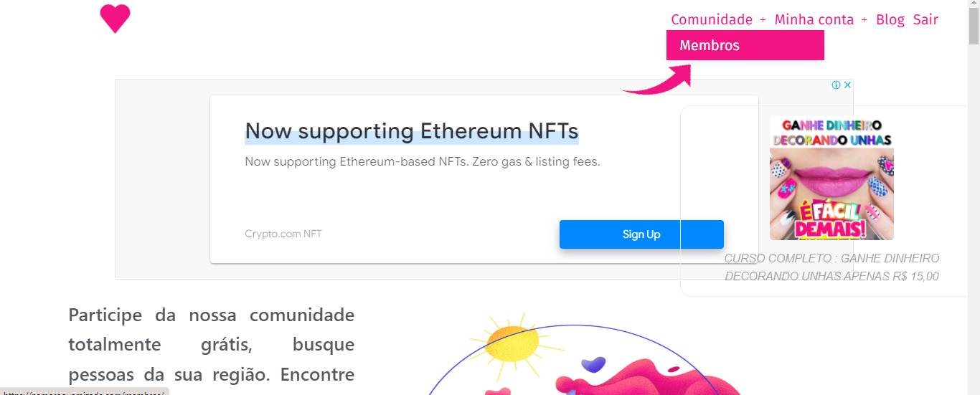Open the "CURSO COMPLETO" nail course link

point(831,267)
